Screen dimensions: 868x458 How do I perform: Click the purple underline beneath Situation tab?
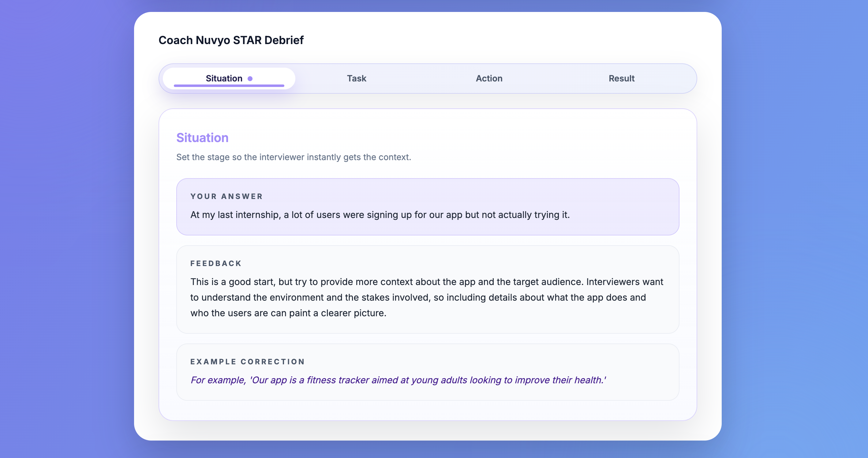pyautogui.click(x=229, y=86)
